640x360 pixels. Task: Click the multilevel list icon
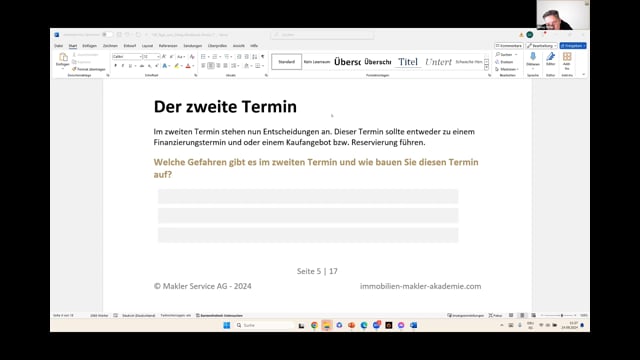pos(227,57)
